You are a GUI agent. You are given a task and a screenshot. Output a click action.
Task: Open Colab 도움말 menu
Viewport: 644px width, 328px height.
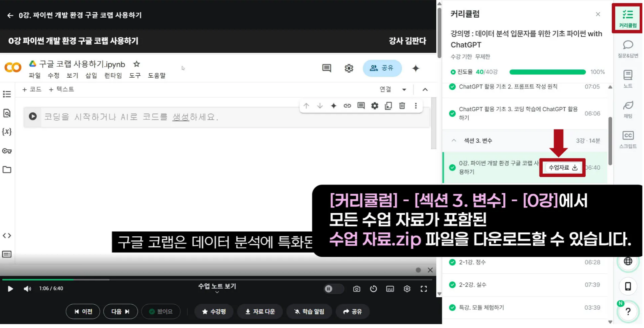157,76
